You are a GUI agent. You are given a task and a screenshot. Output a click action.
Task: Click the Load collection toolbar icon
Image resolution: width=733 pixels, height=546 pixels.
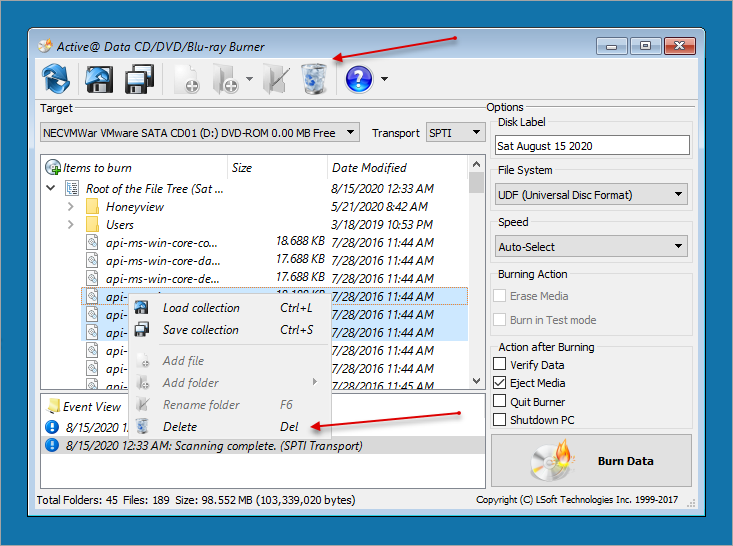click(99, 79)
